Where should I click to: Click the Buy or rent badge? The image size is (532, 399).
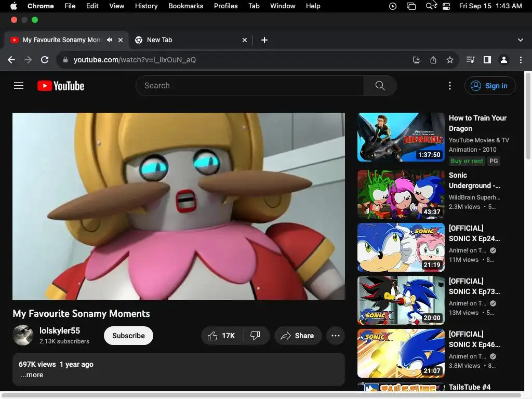pos(467,161)
